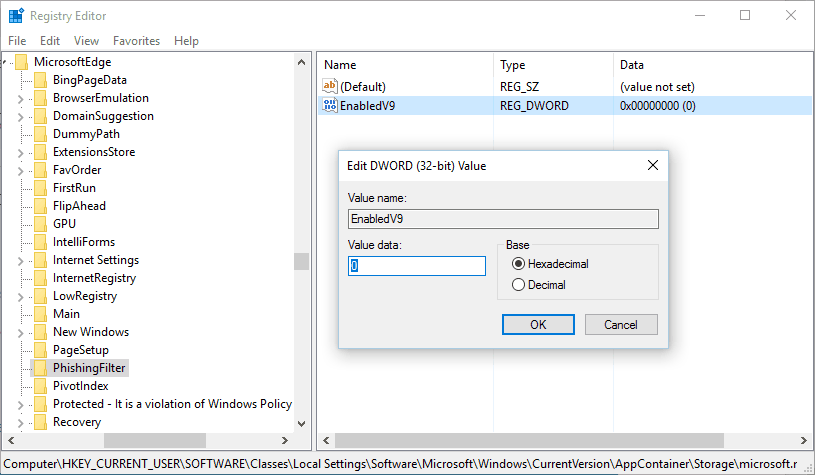Click the PageSetup folder icon
The image size is (815, 475).
click(x=41, y=350)
